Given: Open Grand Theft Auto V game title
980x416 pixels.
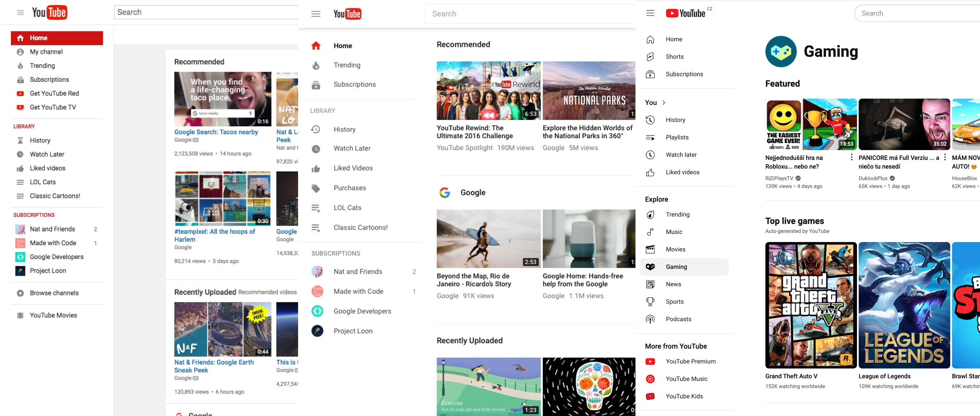Looking at the screenshot, I should point(791,377).
